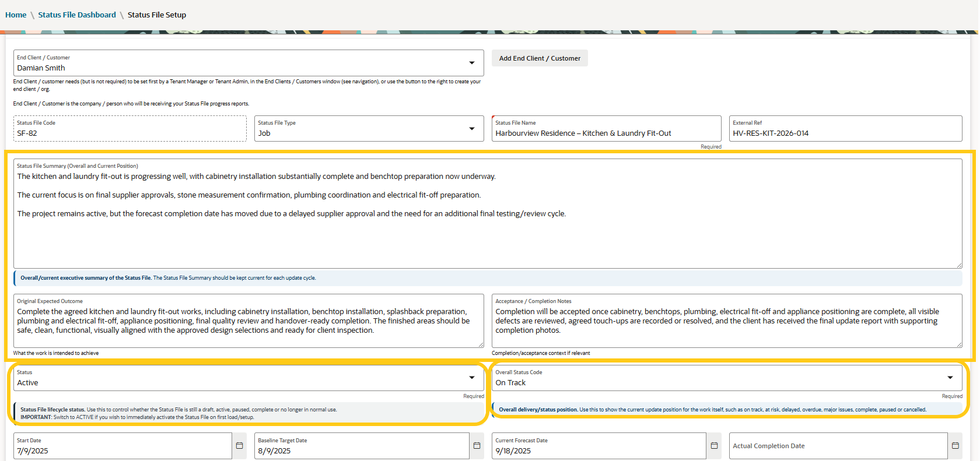The height and width of the screenshot is (461, 980).
Task: Click Original Expected Outcome resize handle
Action: click(481, 344)
